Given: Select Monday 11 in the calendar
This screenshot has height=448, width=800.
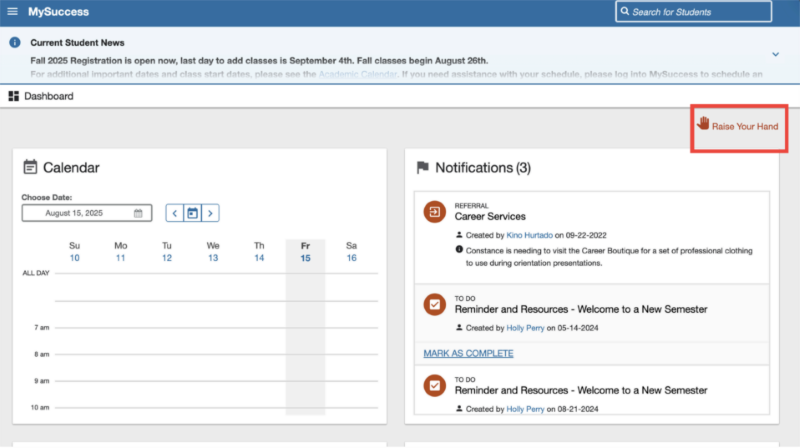Looking at the screenshot, I should click(121, 258).
